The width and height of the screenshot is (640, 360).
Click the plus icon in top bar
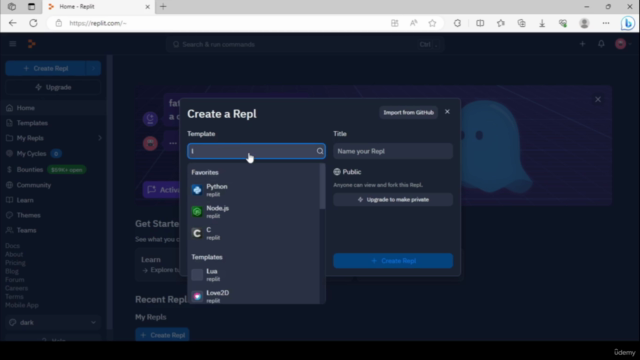tap(582, 44)
